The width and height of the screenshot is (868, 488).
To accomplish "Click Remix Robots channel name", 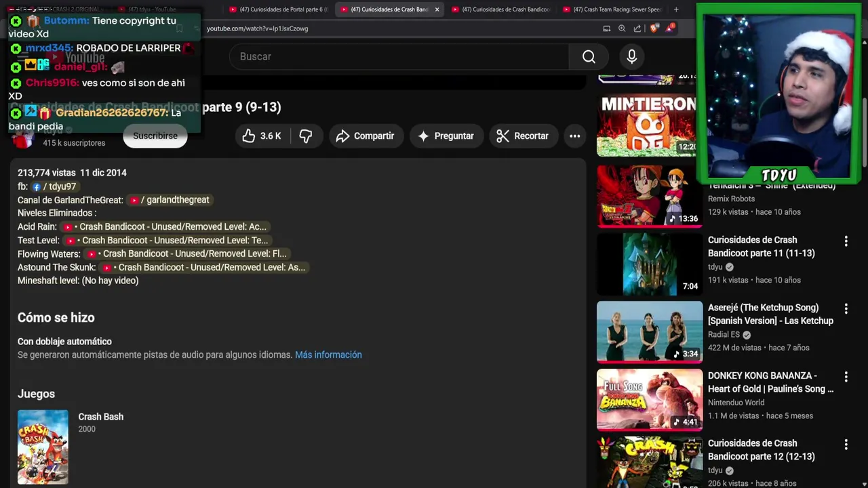I will point(731,199).
